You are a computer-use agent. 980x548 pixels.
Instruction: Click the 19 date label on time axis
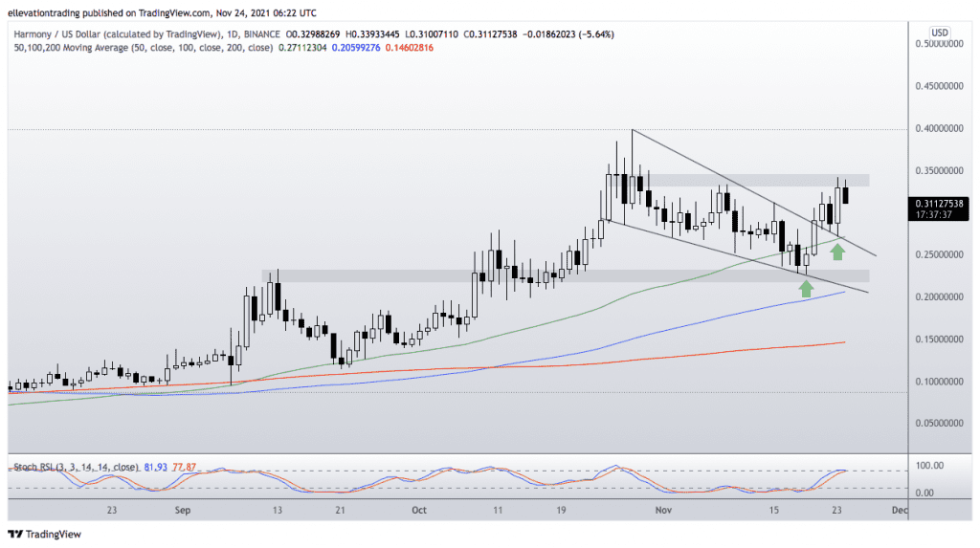point(561,510)
